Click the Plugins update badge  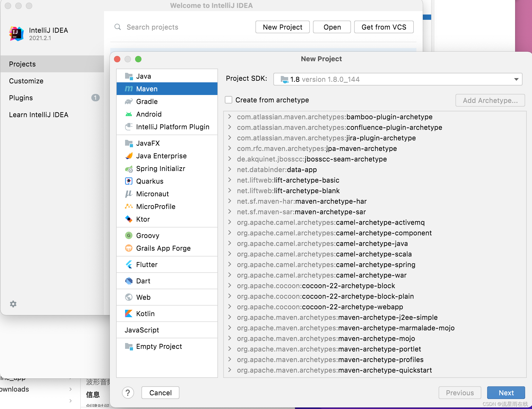[96, 98]
